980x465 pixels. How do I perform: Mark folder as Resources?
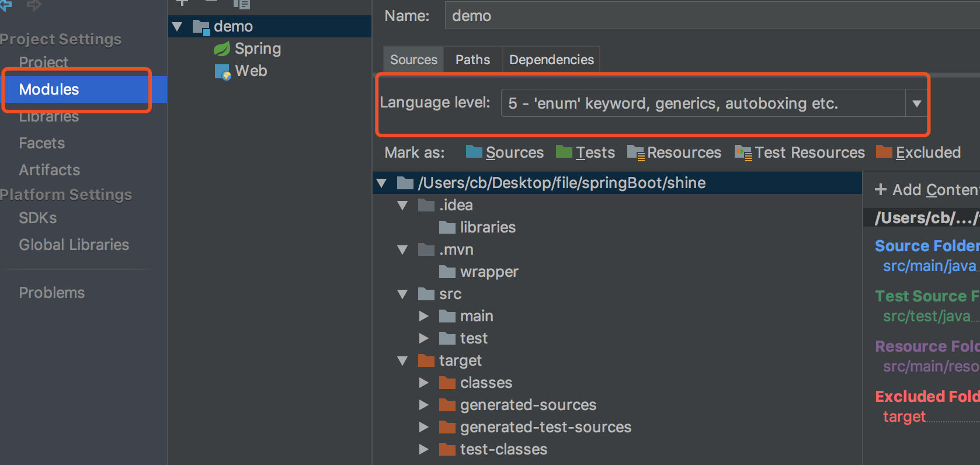click(x=674, y=152)
